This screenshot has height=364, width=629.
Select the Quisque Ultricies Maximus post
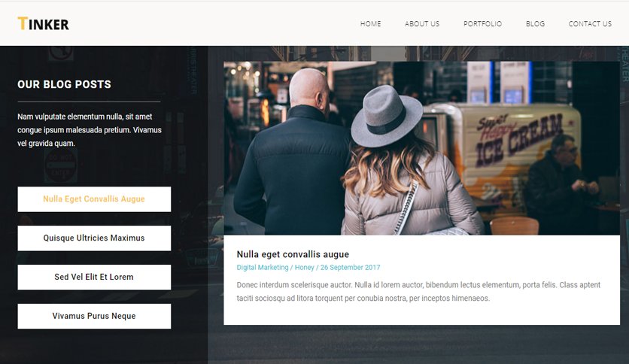(94, 238)
